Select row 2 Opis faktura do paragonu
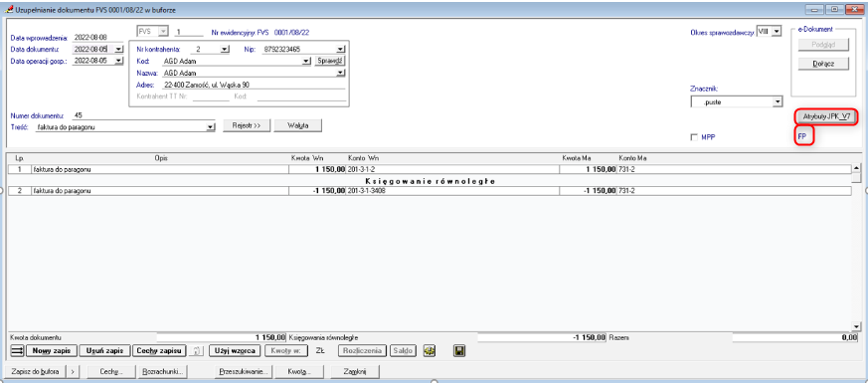The image size is (868, 383). click(160, 191)
